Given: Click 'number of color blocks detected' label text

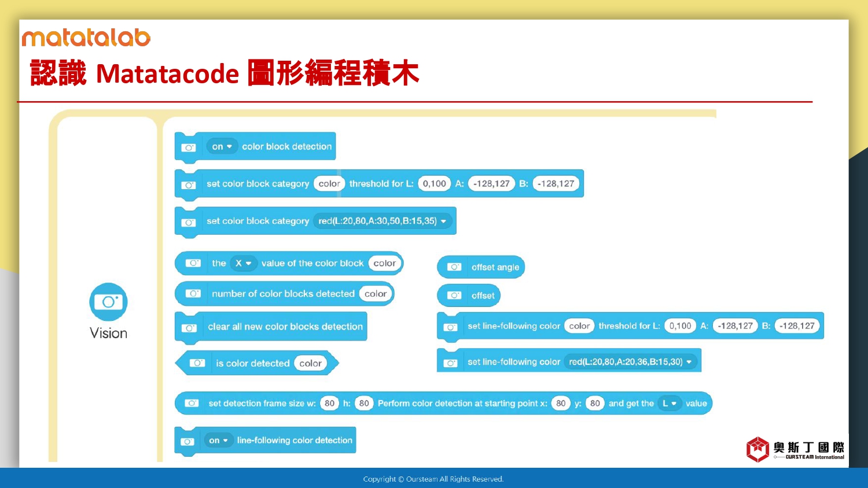Looking at the screenshot, I should pos(283,294).
